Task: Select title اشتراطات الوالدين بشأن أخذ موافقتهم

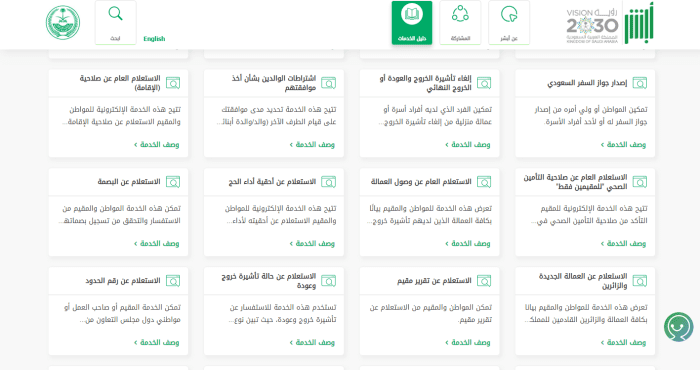Action: point(274,83)
